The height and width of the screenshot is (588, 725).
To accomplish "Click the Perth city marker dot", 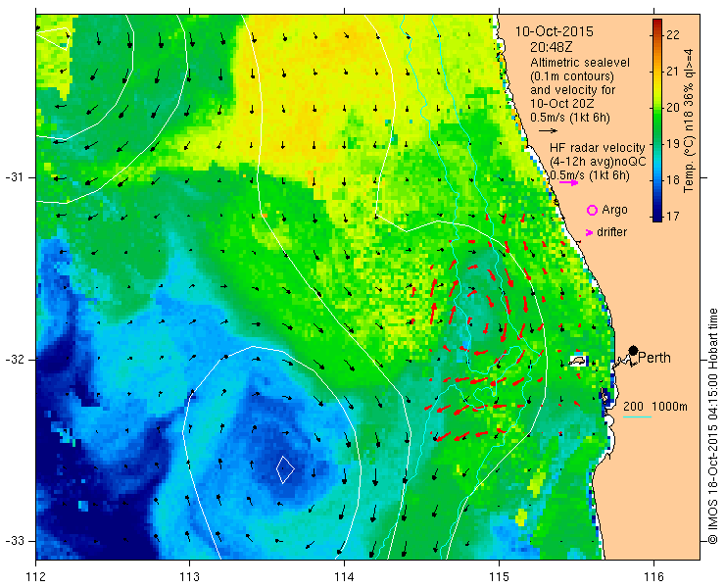I will point(634,350).
